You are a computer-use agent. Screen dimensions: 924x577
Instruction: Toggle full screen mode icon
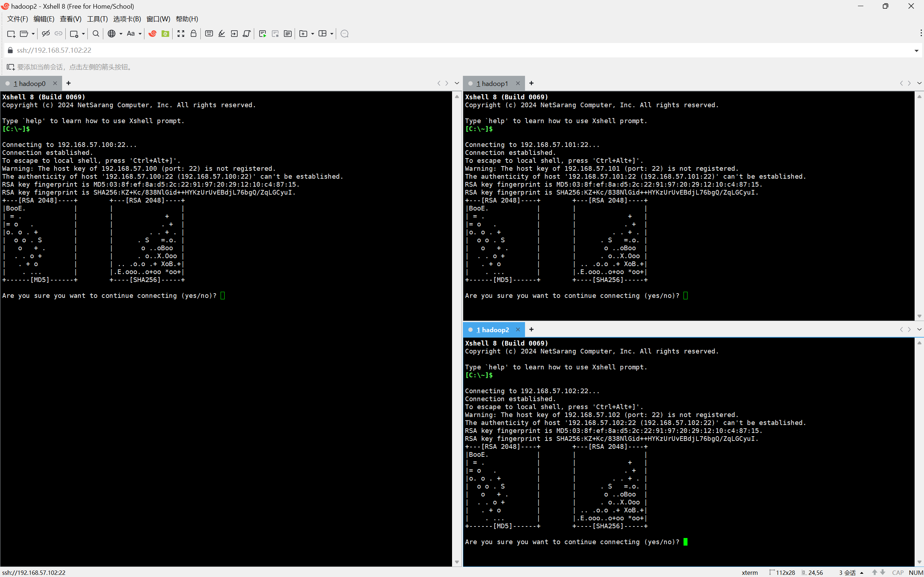click(x=181, y=34)
